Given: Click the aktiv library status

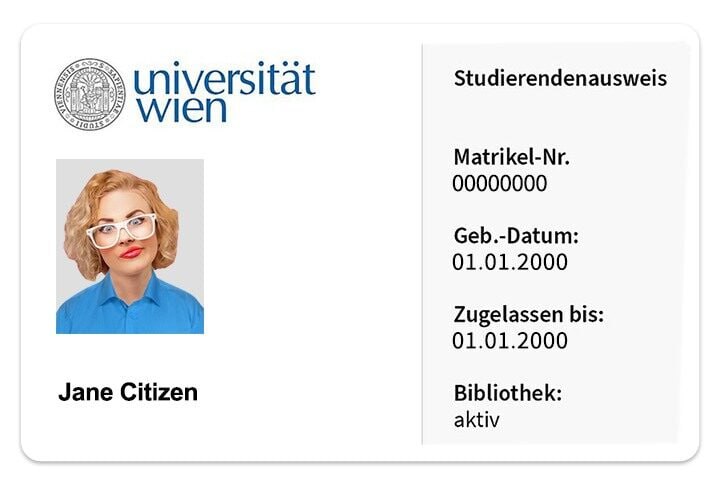Looking at the screenshot, I should pos(476,420).
